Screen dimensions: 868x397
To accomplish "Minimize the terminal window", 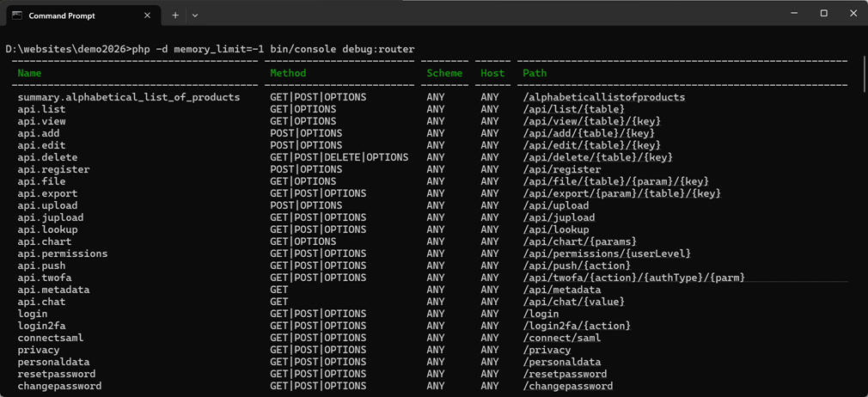I will [x=794, y=13].
